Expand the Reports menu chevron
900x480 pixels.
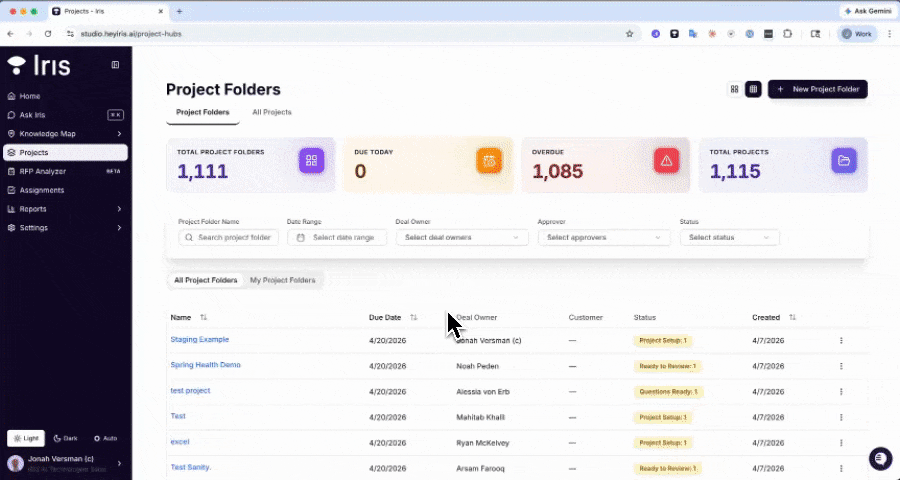[119, 209]
